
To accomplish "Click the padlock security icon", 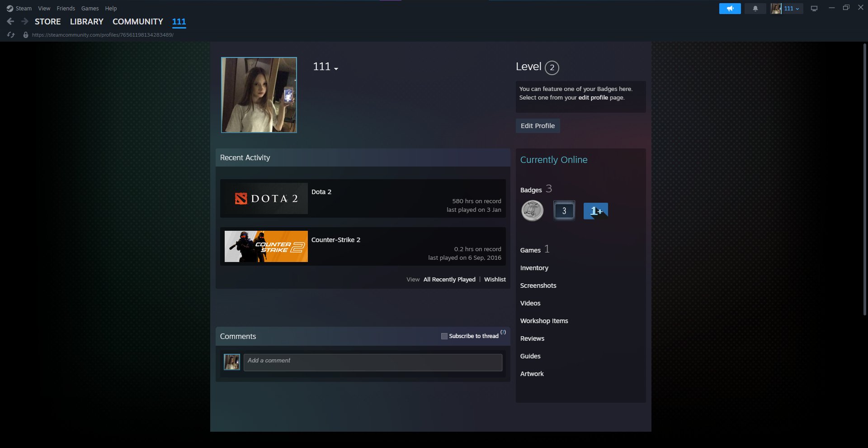I will coord(26,35).
